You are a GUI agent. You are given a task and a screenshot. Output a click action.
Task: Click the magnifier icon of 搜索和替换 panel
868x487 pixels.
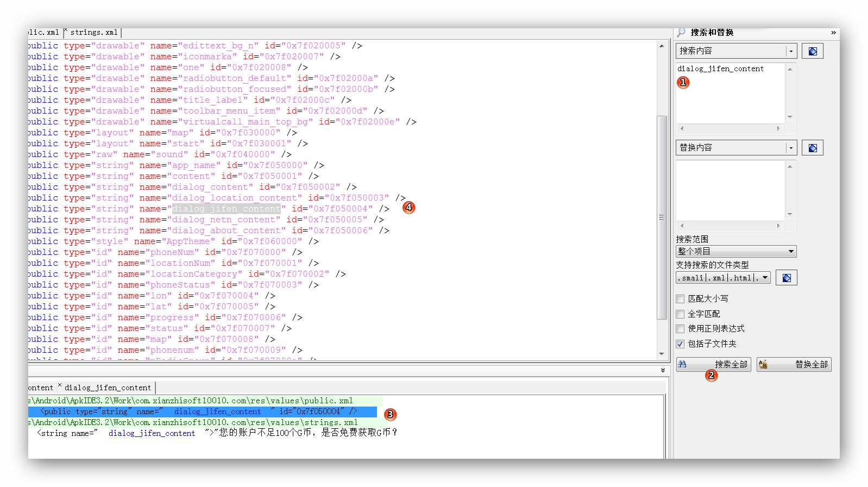click(681, 33)
